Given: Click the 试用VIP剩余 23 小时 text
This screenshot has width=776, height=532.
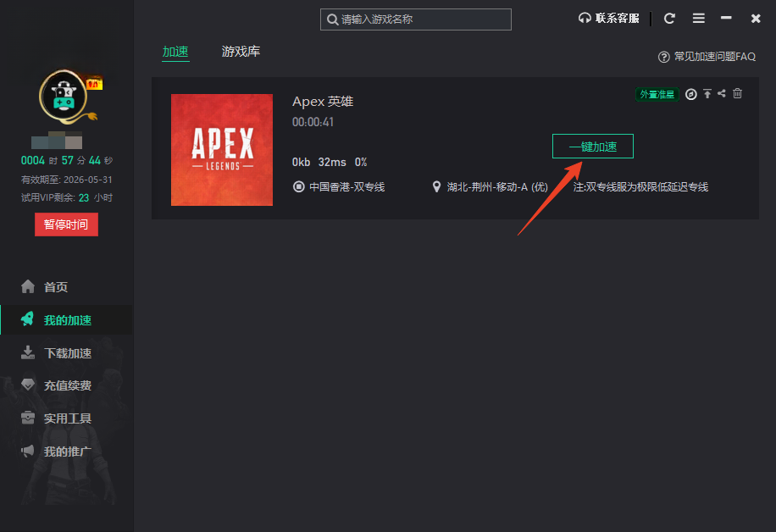Looking at the screenshot, I should [66, 198].
